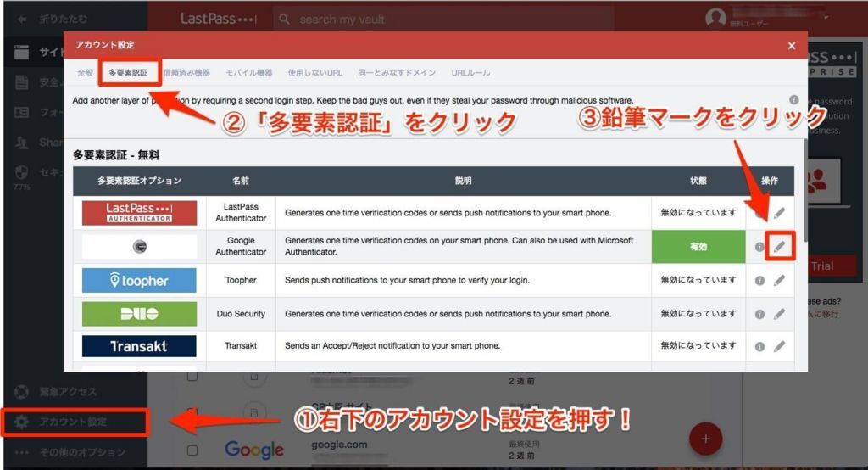Click the security challenge shield icon
This screenshot has width=868, height=470.
point(21,172)
